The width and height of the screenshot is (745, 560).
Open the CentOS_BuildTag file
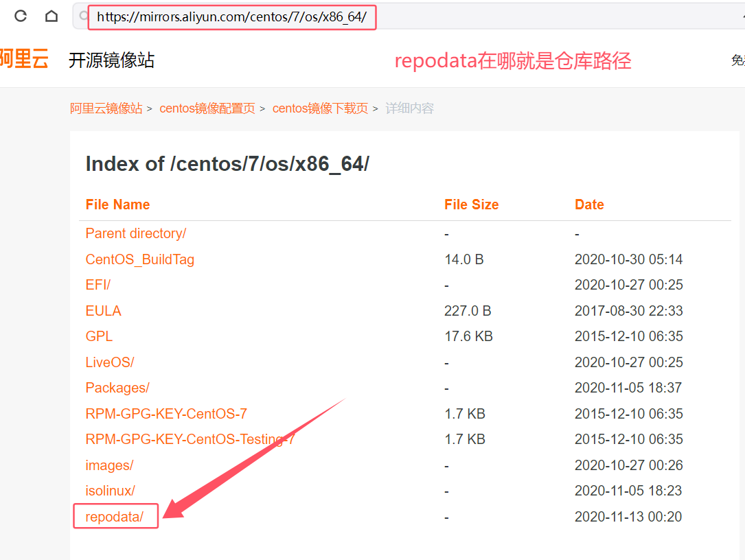(139, 259)
